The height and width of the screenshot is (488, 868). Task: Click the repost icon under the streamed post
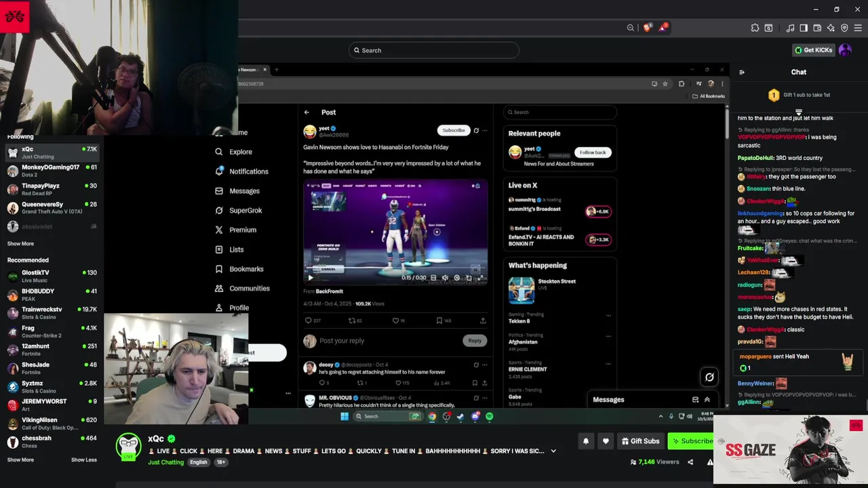pos(351,321)
